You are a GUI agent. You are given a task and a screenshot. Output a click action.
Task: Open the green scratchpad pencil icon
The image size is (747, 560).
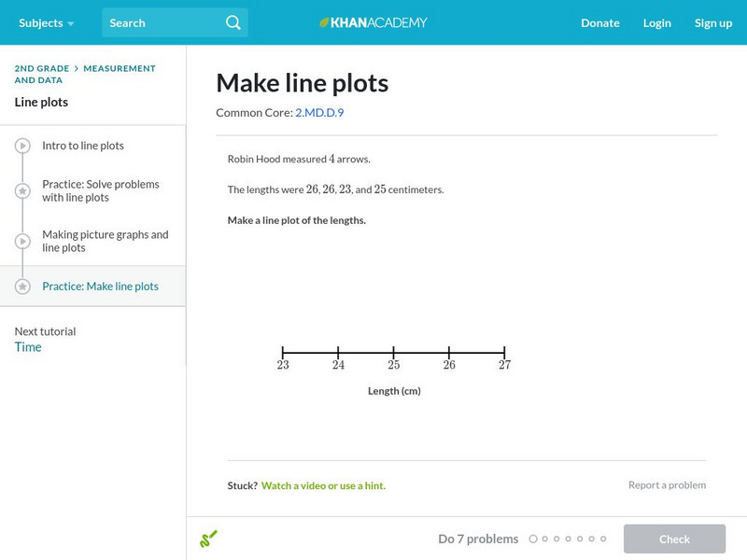(208, 539)
